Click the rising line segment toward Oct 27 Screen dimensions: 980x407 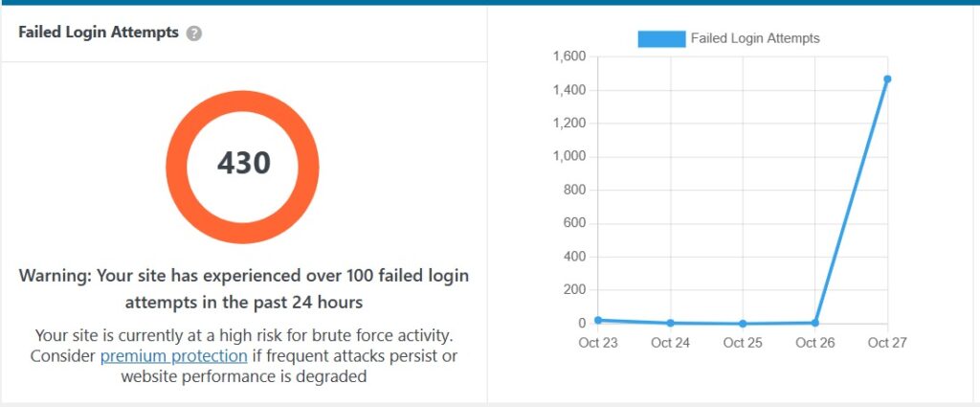click(x=851, y=201)
